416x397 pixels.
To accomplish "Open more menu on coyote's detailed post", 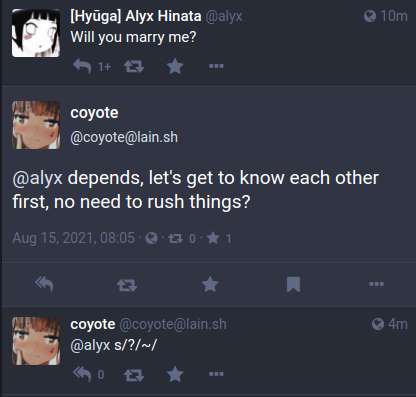I will (x=377, y=284).
